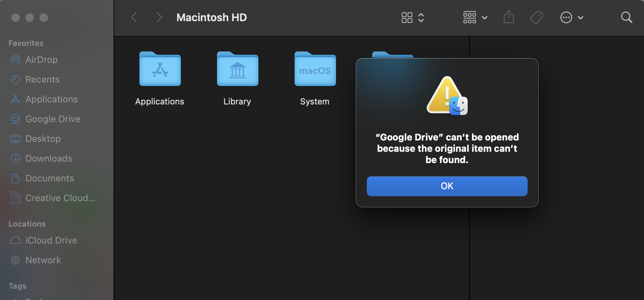Select the Library folder name label

(237, 102)
